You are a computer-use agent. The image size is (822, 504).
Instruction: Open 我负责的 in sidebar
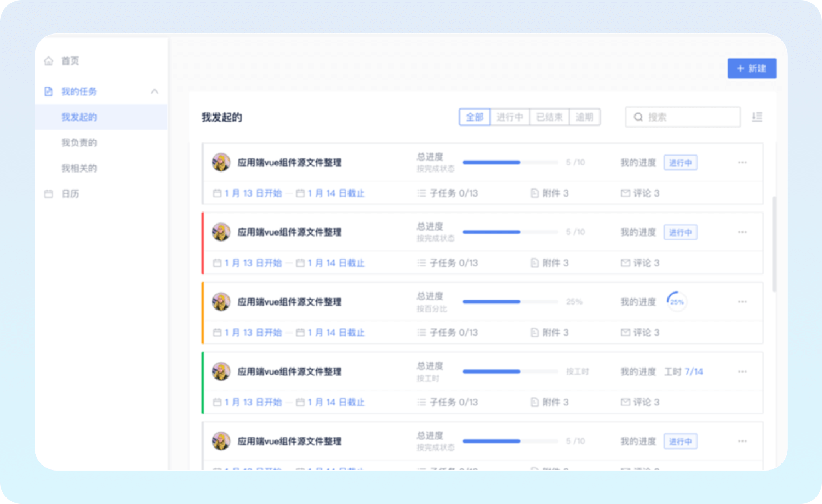pos(79,143)
